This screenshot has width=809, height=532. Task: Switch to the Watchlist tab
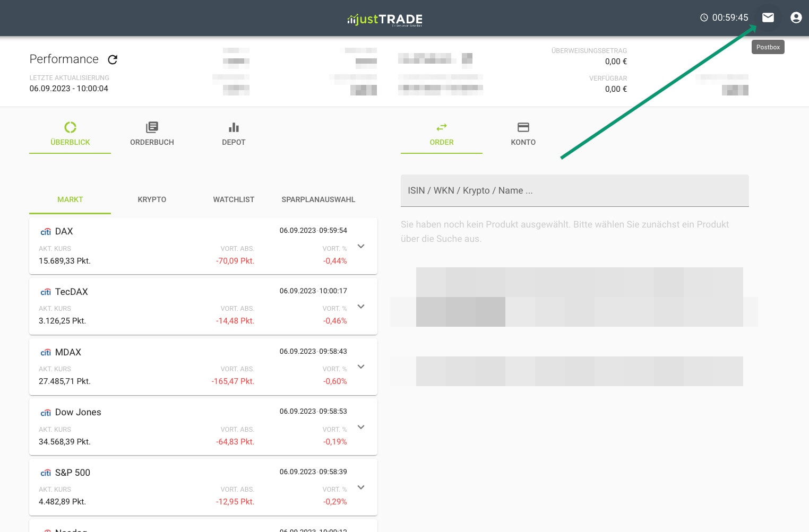click(234, 199)
